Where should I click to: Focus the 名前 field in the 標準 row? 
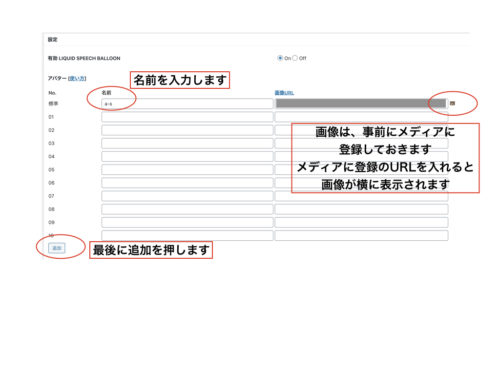tap(187, 104)
